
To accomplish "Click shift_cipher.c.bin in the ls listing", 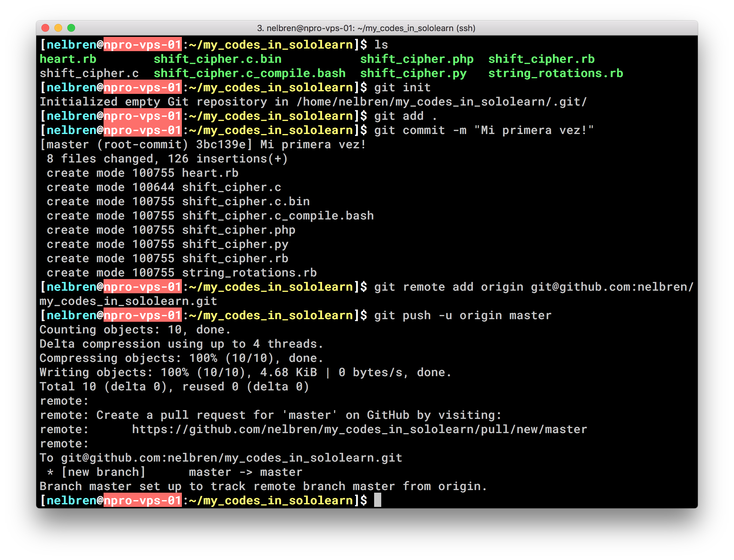I will pyautogui.click(x=217, y=59).
